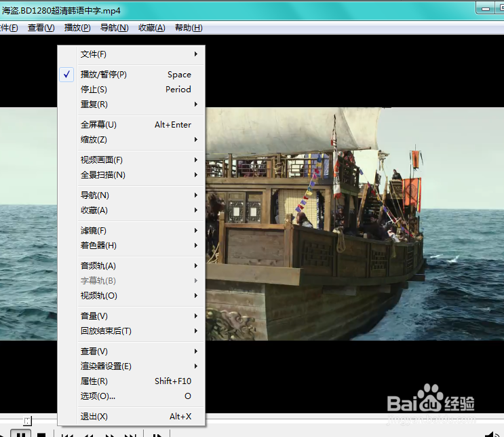Choose 停止(S) in the context menu
This screenshot has height=437, width=504.
[131, 90]
